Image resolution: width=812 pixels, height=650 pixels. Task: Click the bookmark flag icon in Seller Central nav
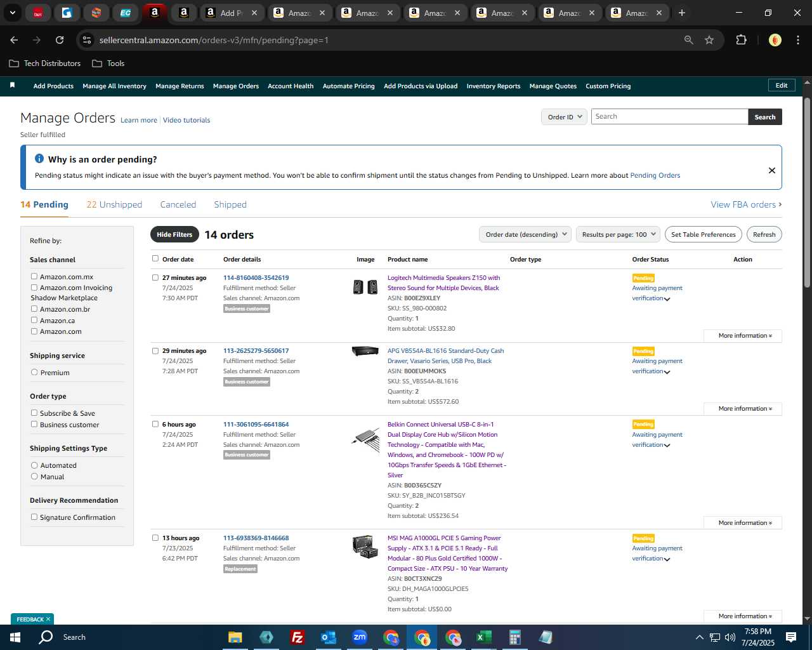coord(13,85)
